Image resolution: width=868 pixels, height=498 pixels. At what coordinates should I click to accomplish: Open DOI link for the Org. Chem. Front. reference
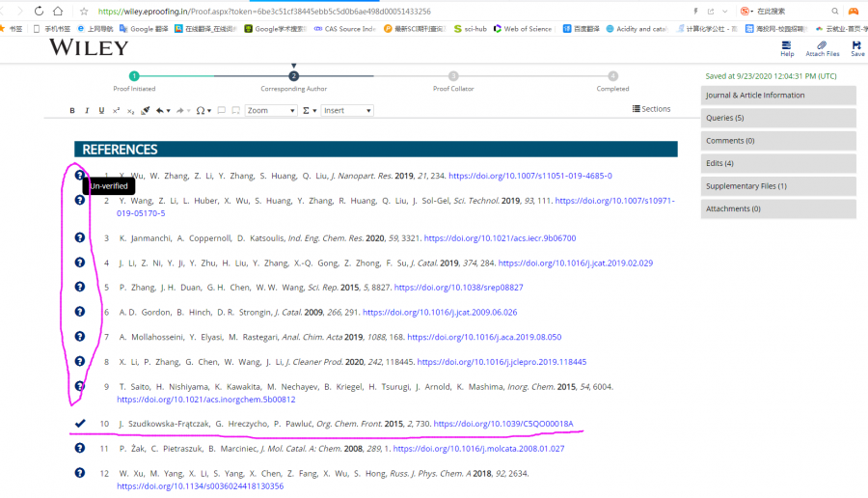502,424
